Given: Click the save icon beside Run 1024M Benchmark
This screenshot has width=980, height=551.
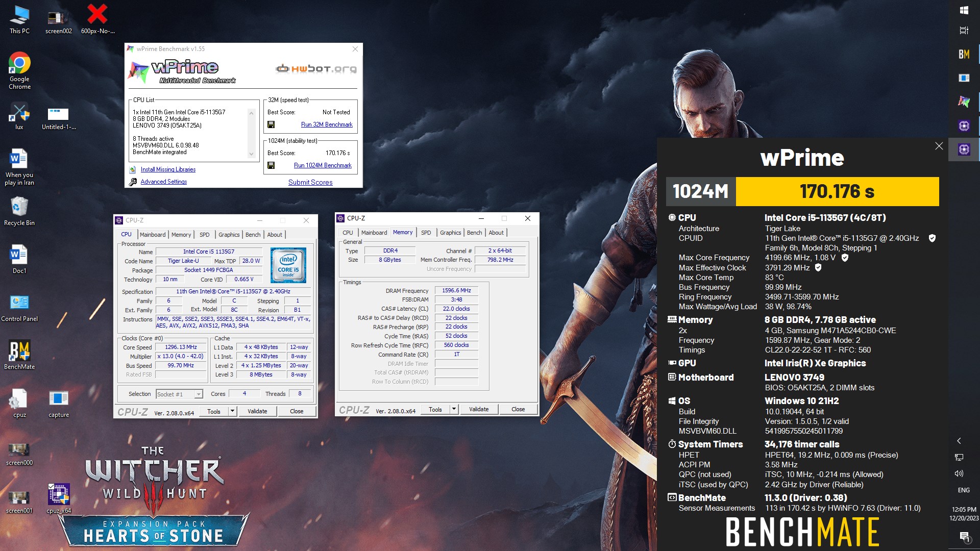Looking at the screenshot, I should coord(271,165).
